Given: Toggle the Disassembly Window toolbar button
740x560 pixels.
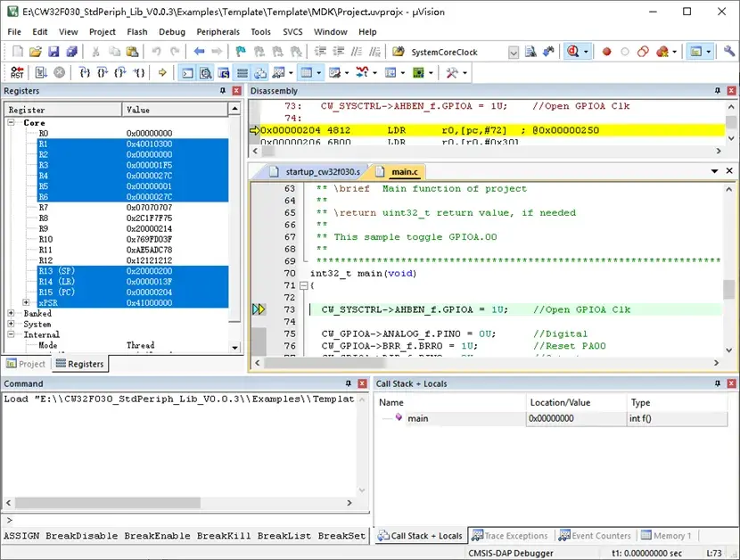Looking at the screenshot, I should click(x=207, y=72).
